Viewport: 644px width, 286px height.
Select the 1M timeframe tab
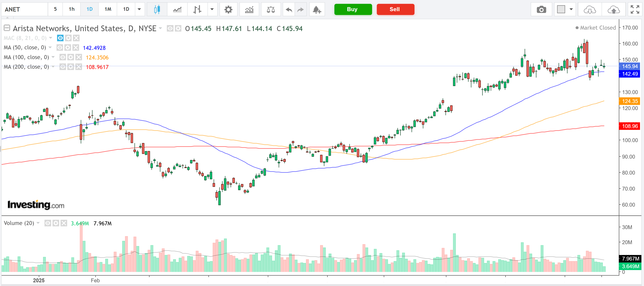click(x=108, y=9)
